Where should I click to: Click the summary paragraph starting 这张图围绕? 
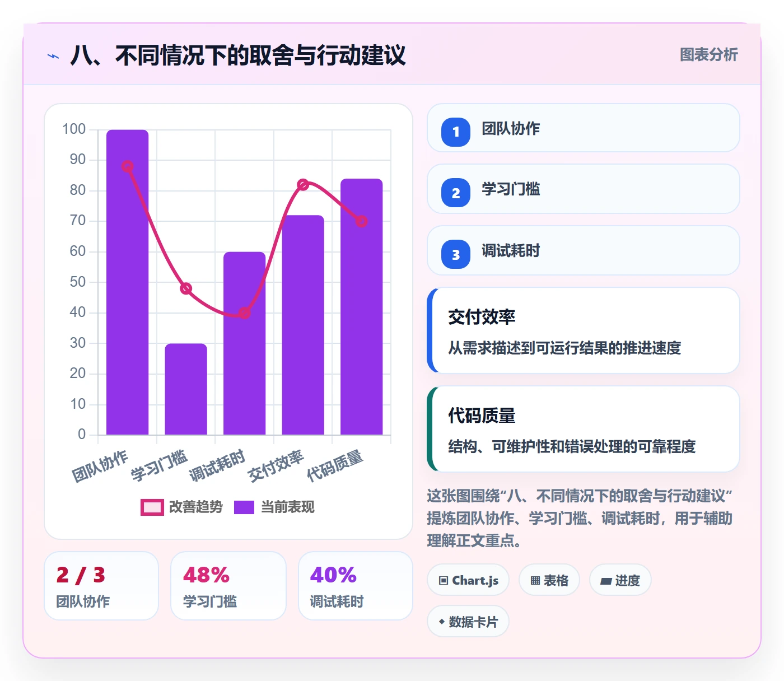(x=580, y=518)
